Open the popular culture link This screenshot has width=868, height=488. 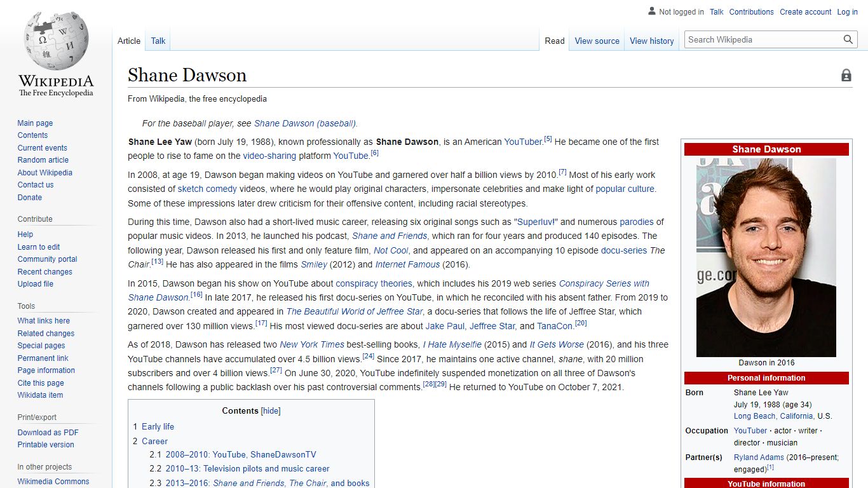pyautogui.click(x=625, y=189)
